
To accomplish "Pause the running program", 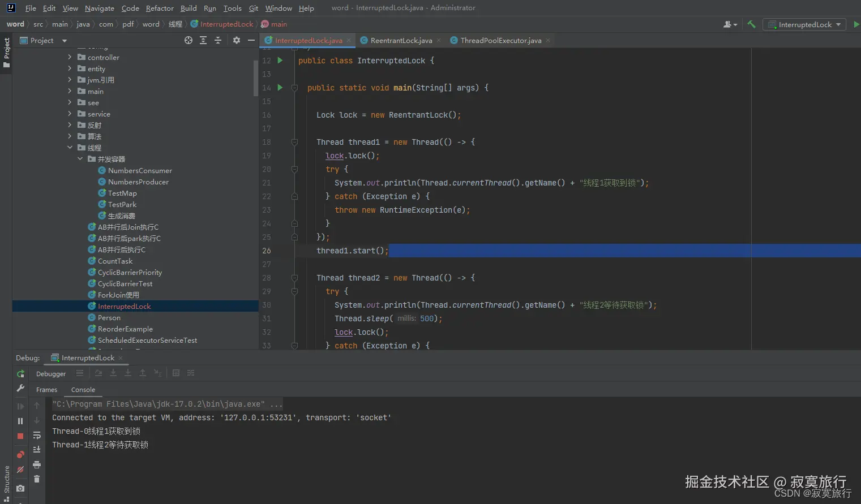I will [20, 421].
